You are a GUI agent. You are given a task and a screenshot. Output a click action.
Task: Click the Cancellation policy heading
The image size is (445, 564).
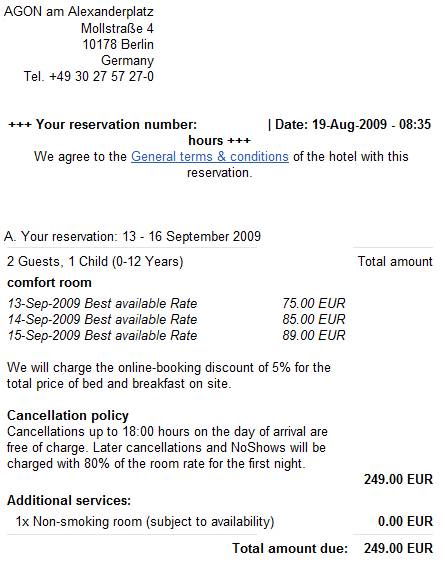point(68,415)
